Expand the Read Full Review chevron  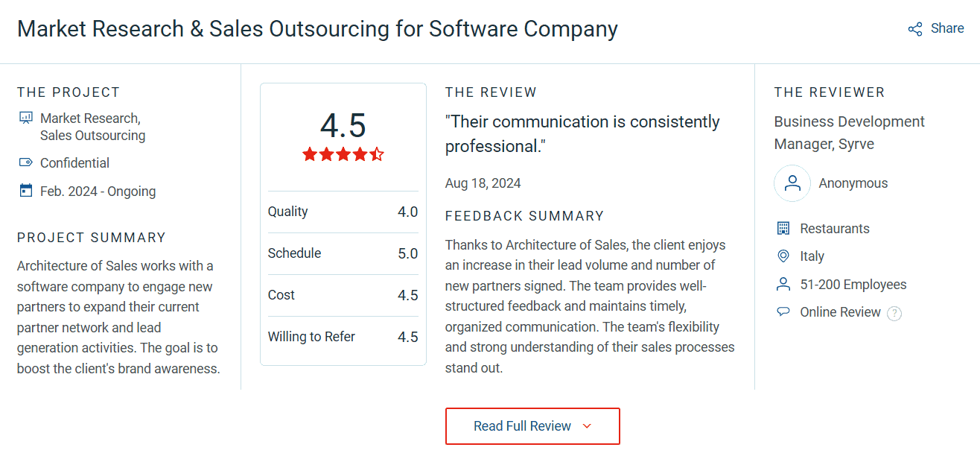(x=587, y=426)
